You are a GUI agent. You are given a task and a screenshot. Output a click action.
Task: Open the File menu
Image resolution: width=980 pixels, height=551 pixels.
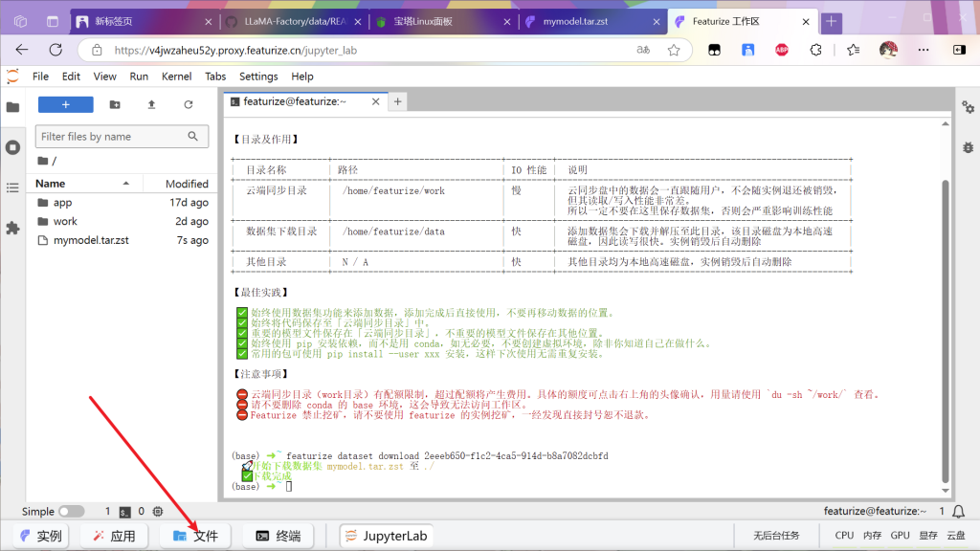(40, 77)
